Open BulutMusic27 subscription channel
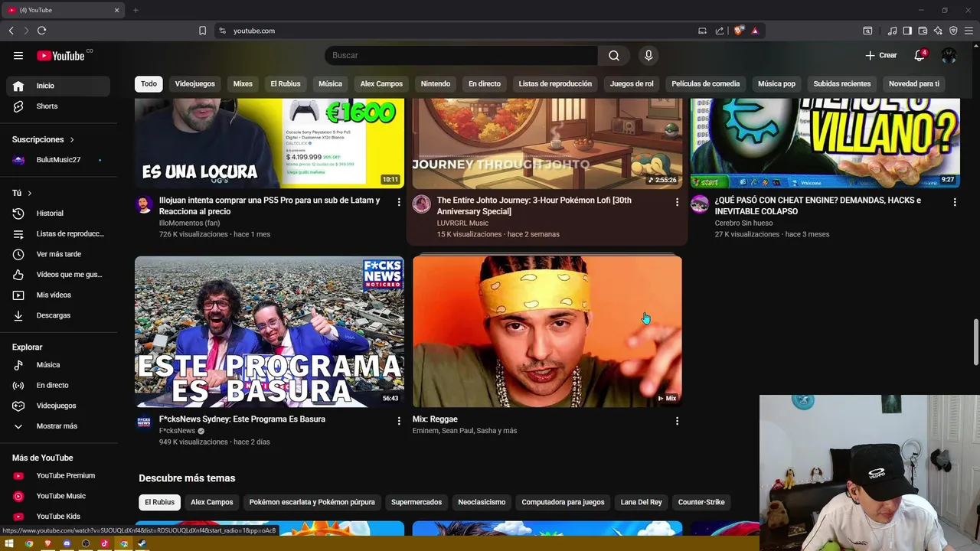This screenshot has width=980, height=551. [x=58, y=160]
